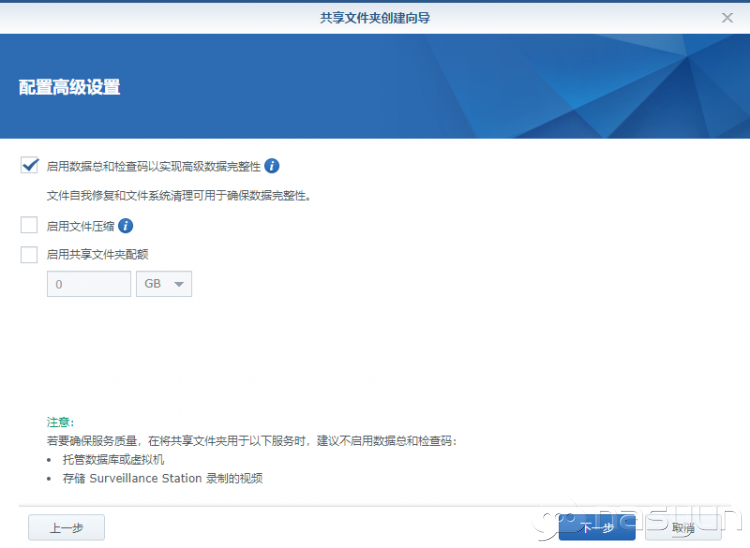750x548 pixels.
Task: Tick the 启用共享文件夹配额 checkbox
Action: pos(30,255)
